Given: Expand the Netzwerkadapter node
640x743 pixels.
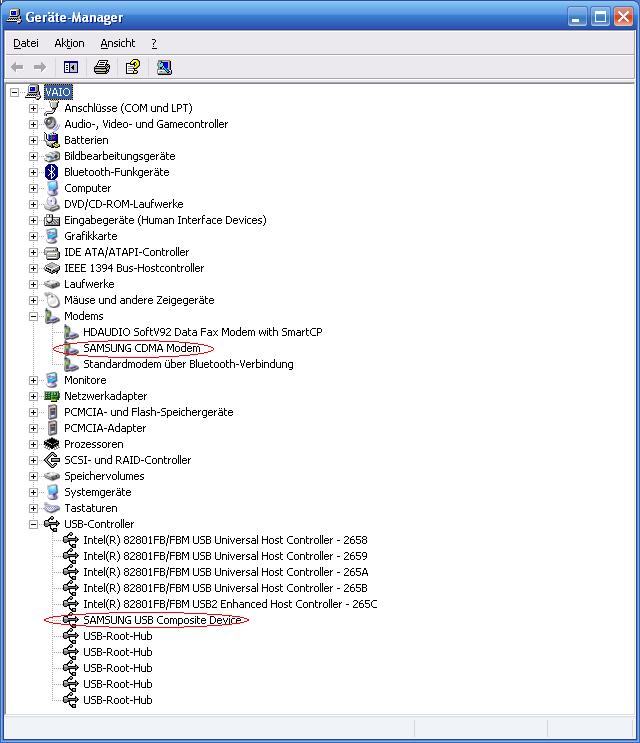Looking at the screenshot, I should [x=33, y=396].
